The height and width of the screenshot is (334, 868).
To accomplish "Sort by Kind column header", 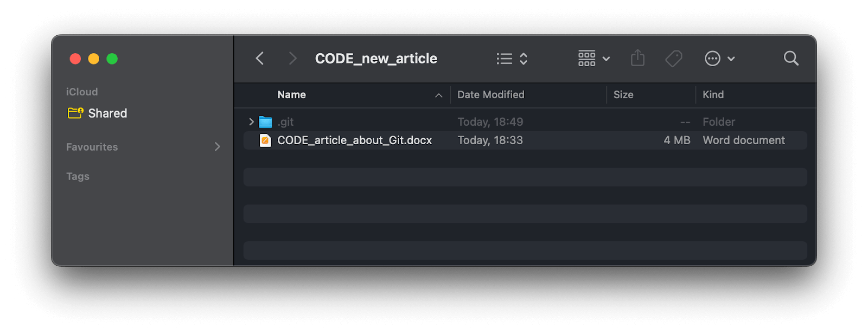I will [x=713, y=95].
